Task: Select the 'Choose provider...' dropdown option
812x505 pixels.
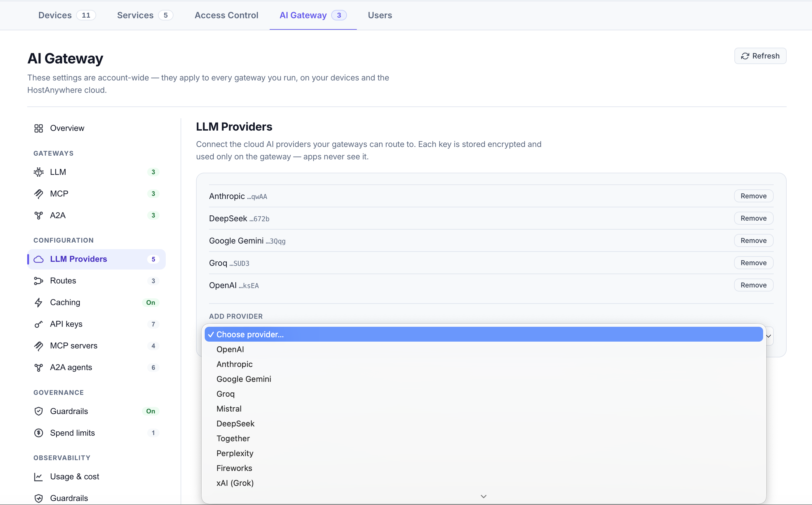Action: click(x=484, y=334)
